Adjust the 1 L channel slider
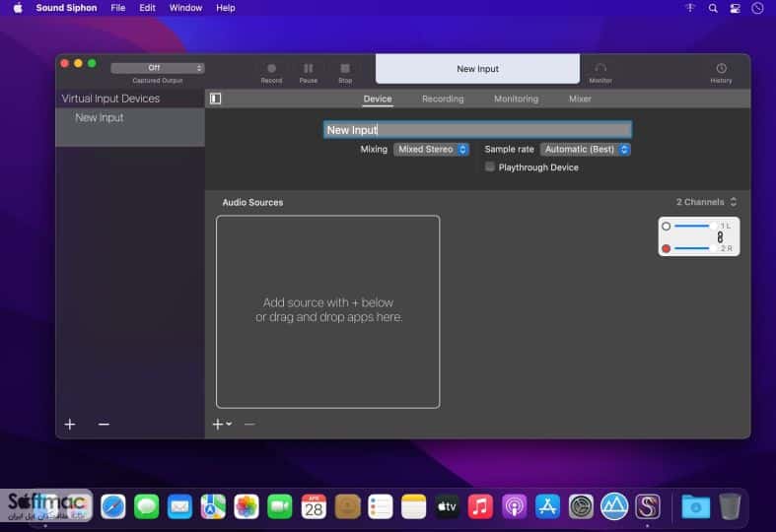The width and height of the screenshot is (776, 532). click(x=694, y=226)
